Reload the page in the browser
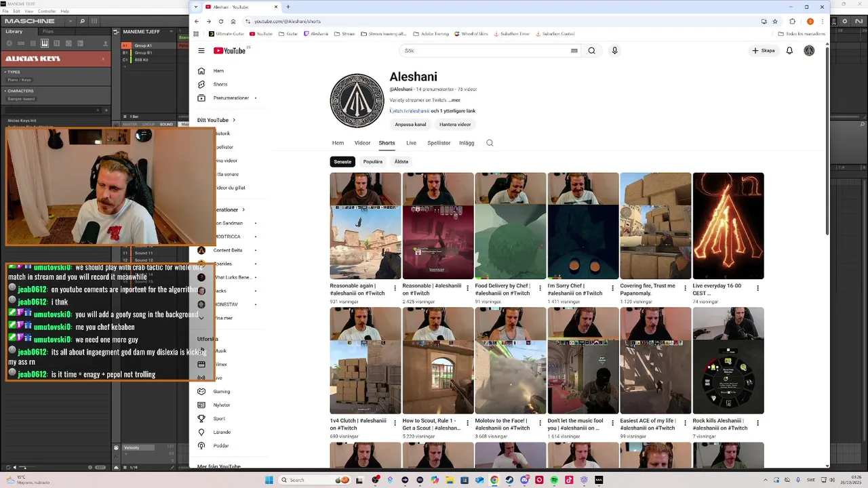This screenshot has width=868, height=488. pos(220,21)
